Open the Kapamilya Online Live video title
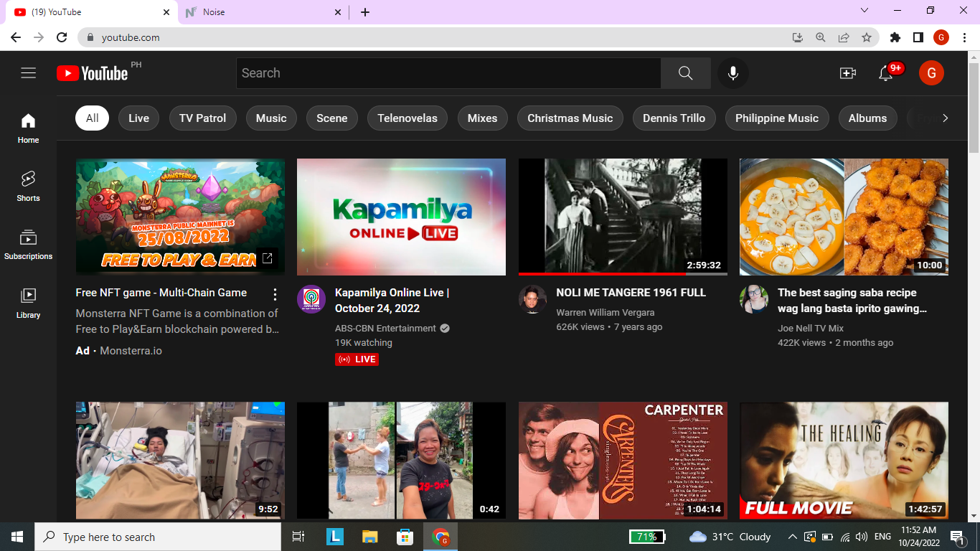 [392, 301]
